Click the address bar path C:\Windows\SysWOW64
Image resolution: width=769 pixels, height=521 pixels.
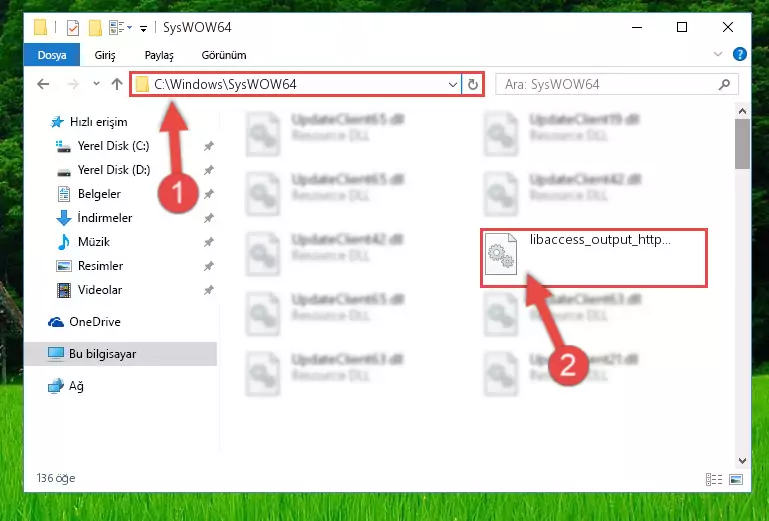225,84
